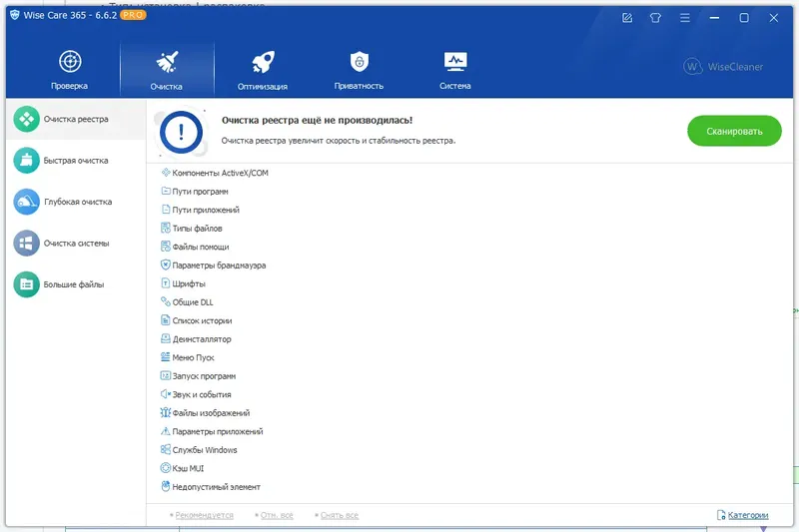Click the Очистка системы sidebar icon
The width and height of the screenshot is (799, 532).
(27, 243)
